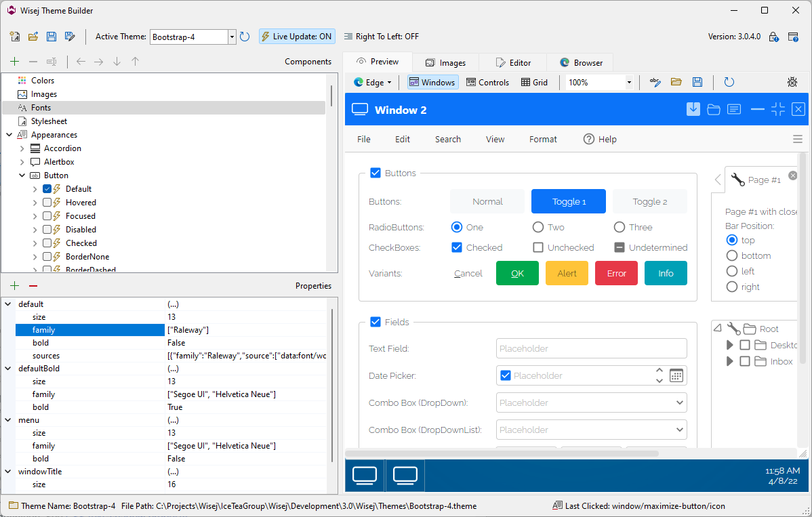Image resolution: width=812 pixels, height=517 pixels.
Task: Click the green OK button
Action: [517, 273]
